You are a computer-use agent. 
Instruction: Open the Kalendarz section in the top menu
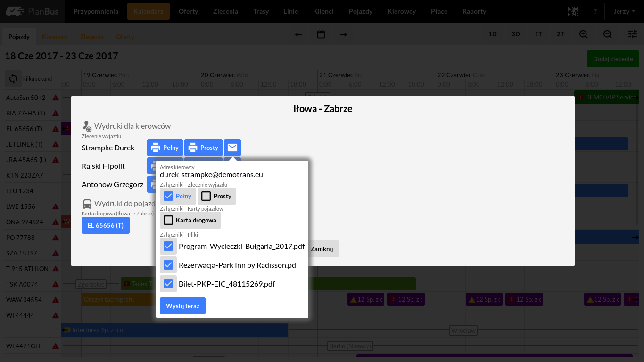click(148, 10)
